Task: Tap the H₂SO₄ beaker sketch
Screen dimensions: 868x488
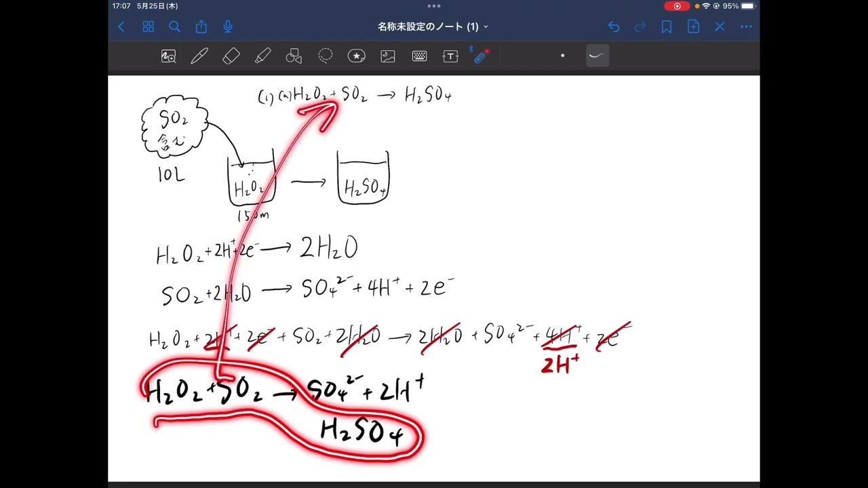Action: pos(363,178)
